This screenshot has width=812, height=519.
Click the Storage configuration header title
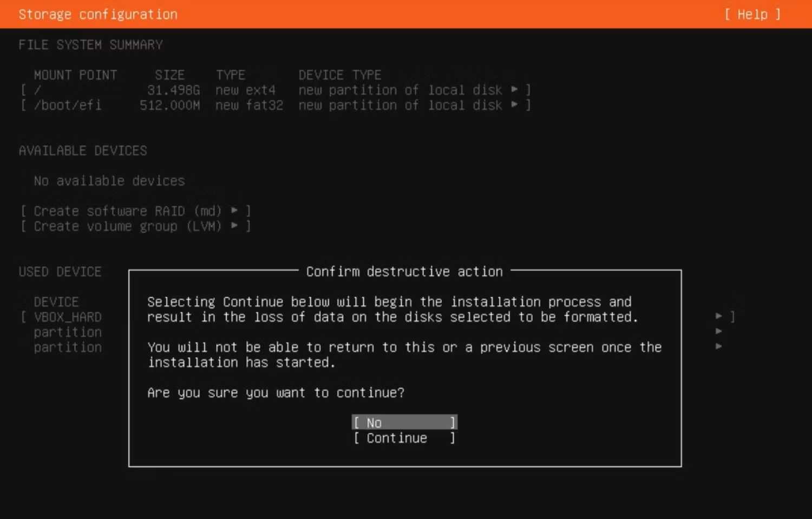pos(98,15)
